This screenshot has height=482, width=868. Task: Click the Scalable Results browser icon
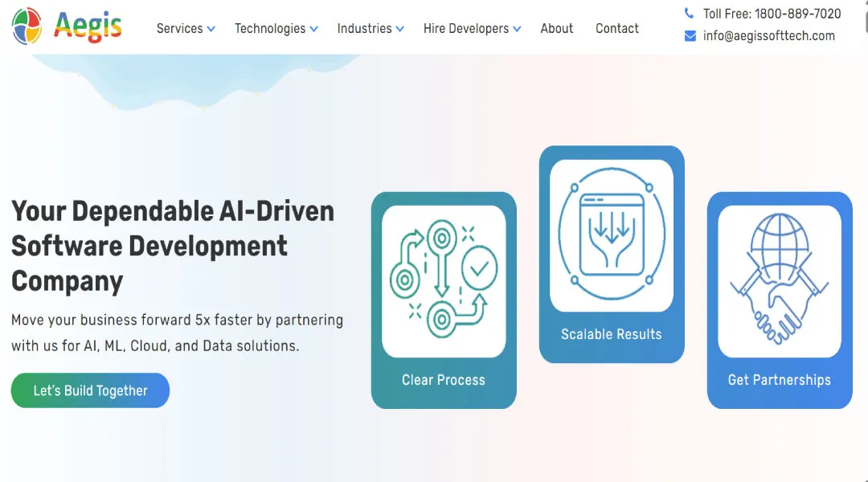pyautogui.click(x=611, y=235)
